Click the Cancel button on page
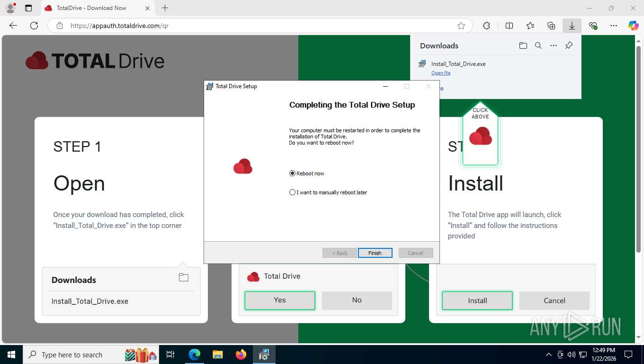 coord(555,301)
